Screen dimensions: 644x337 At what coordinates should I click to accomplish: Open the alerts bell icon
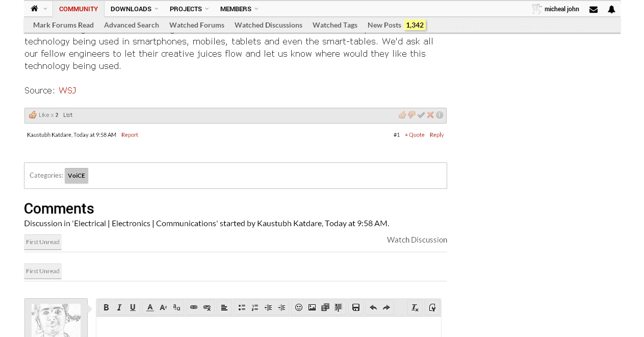[x=611, y=9]
